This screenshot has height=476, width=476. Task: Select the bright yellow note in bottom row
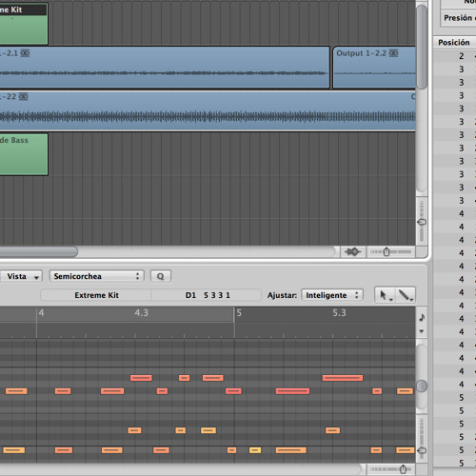255,450
